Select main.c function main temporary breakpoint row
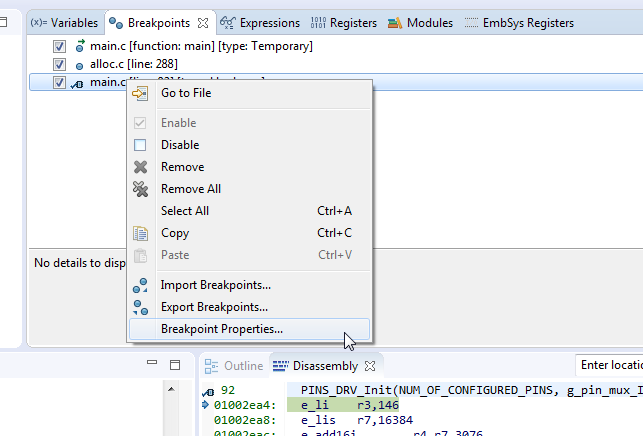Screen dimensions: 643x436 (x=201, y=46)
